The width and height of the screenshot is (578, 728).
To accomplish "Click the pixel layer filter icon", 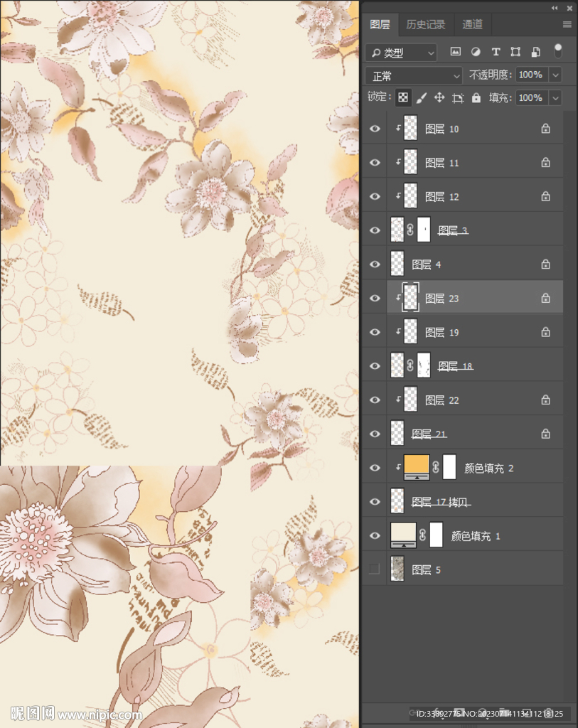I will [456, 52].
